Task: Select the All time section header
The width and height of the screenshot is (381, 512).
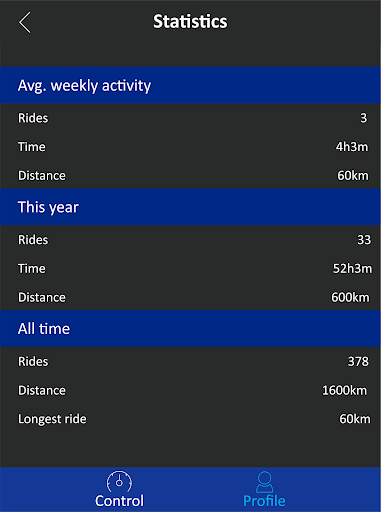Action: 190,329
